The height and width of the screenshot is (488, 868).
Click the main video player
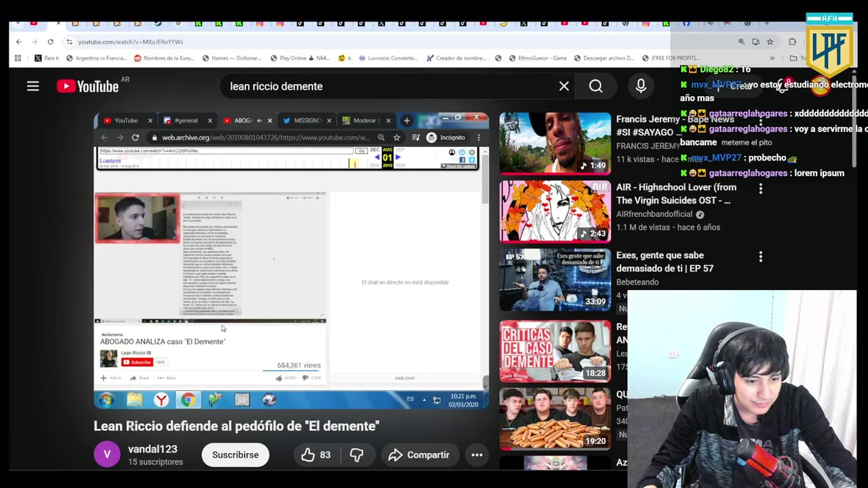(x=291, y=260)
